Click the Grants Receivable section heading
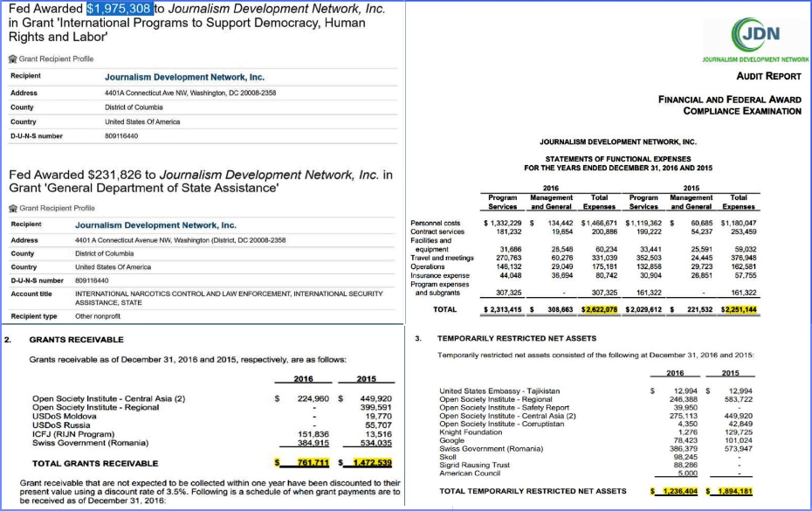Screen dimensions: 812x511 [x=77, y=340]
